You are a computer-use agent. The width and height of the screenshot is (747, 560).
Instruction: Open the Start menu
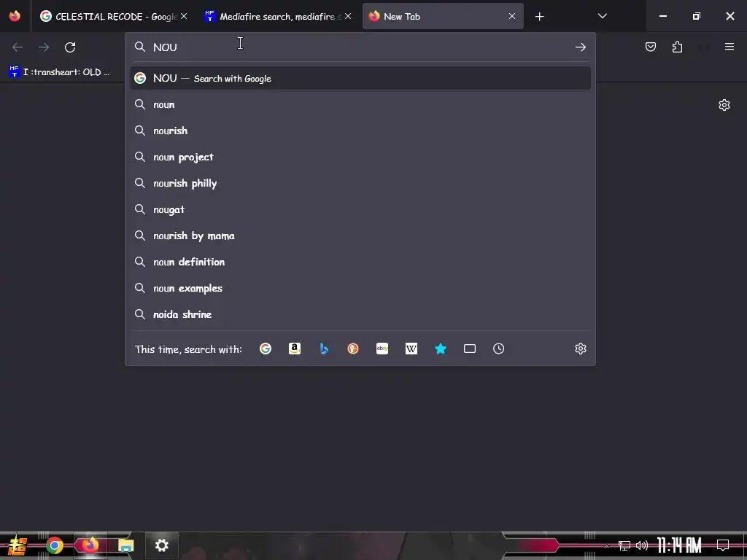coord(18,545)
